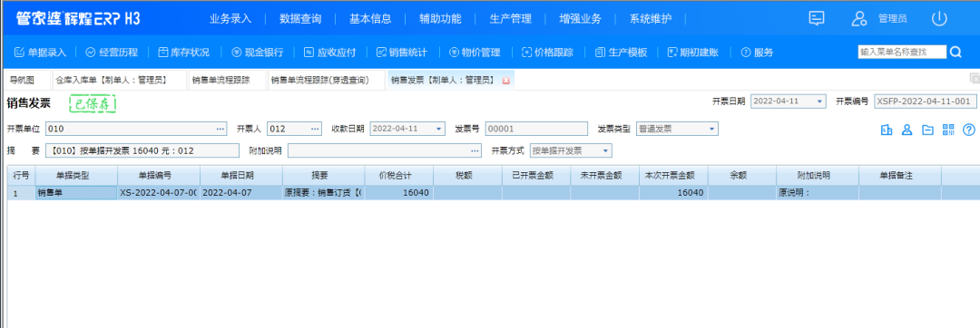Open 库存状况 toolbar shortcut
The image size is (980, 328).
[183, 53]
